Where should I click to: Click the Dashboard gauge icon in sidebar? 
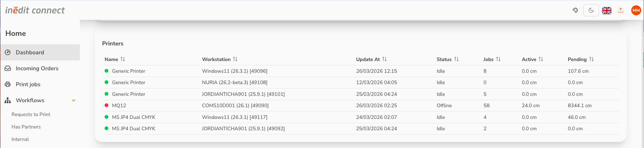[x=7, y=52]
